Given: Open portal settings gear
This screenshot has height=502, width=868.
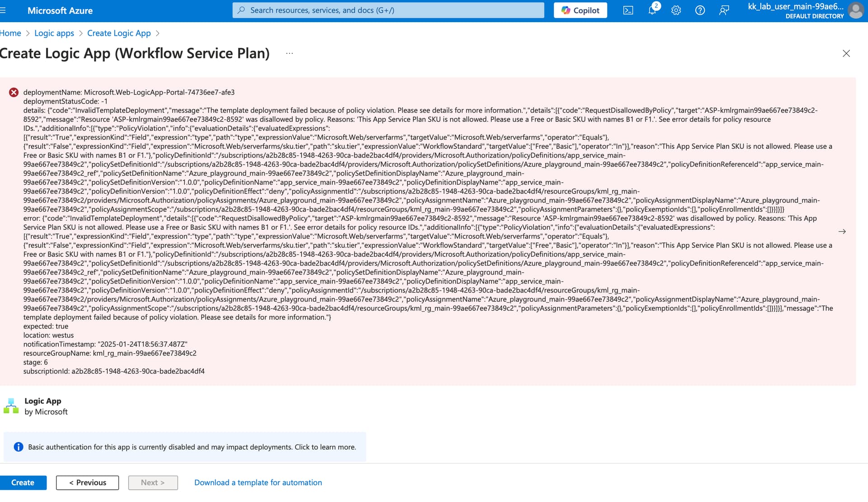Looking at the screenshot, I should click(x=676, y=10).
